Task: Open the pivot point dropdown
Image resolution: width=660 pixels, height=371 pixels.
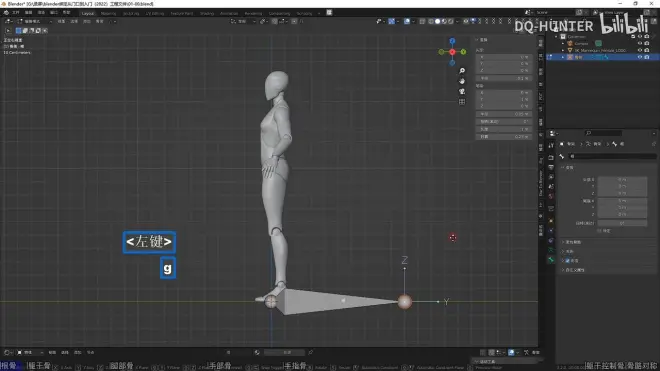Action: [x=263, y=21]
